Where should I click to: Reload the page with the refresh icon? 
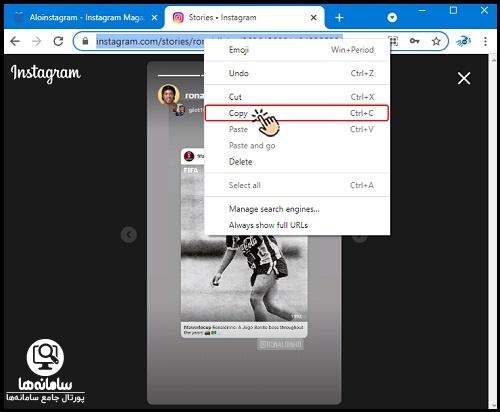58,41
